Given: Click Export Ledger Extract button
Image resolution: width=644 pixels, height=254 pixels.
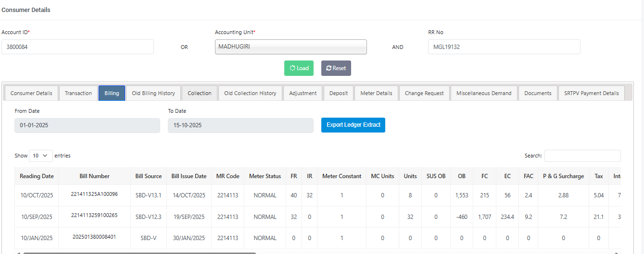Looking at the screenshot, I should [353, 125].
